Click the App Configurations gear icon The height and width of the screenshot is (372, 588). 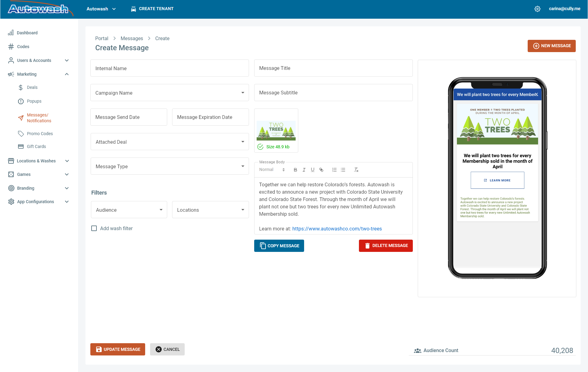click(x=11, y=202)
